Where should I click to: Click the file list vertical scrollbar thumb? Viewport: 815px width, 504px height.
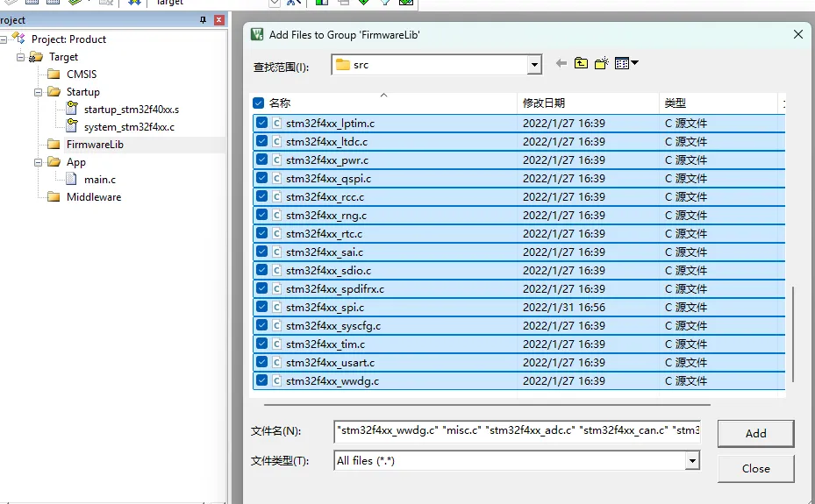coord(793,334)
